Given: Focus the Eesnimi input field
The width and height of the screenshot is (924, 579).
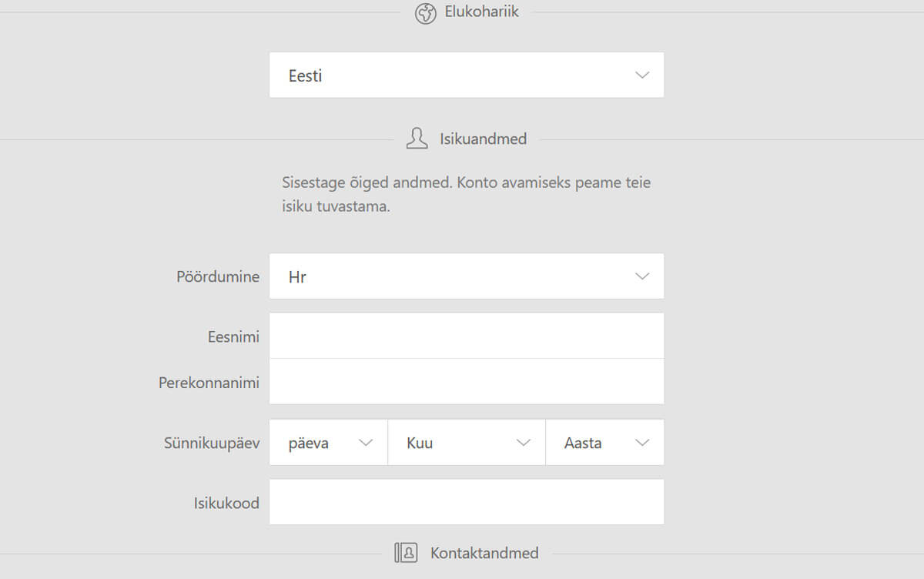Looking at the screenshot, I should [467, 336].
